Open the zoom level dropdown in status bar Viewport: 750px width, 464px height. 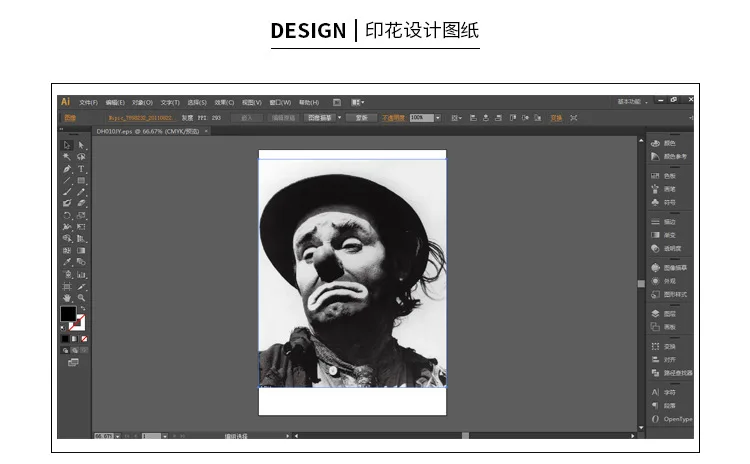118,436
